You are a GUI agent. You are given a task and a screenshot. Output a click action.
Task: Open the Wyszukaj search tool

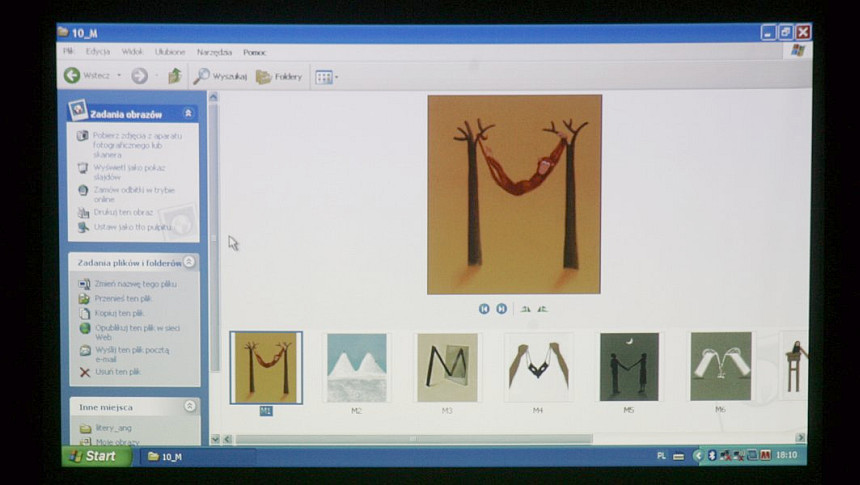[220, 76]
